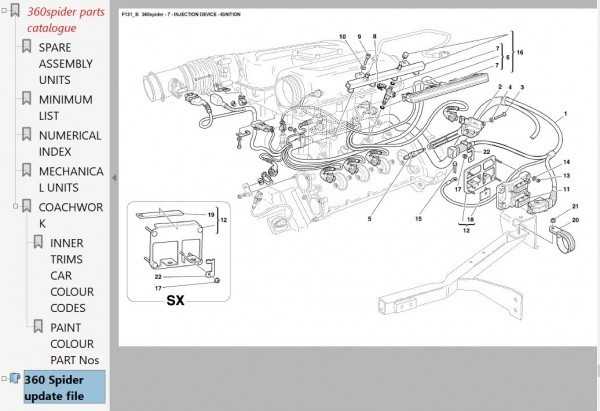Click part number 20 near the clamp
Viewport: 600px width, 411px height.
click(575, 220)
